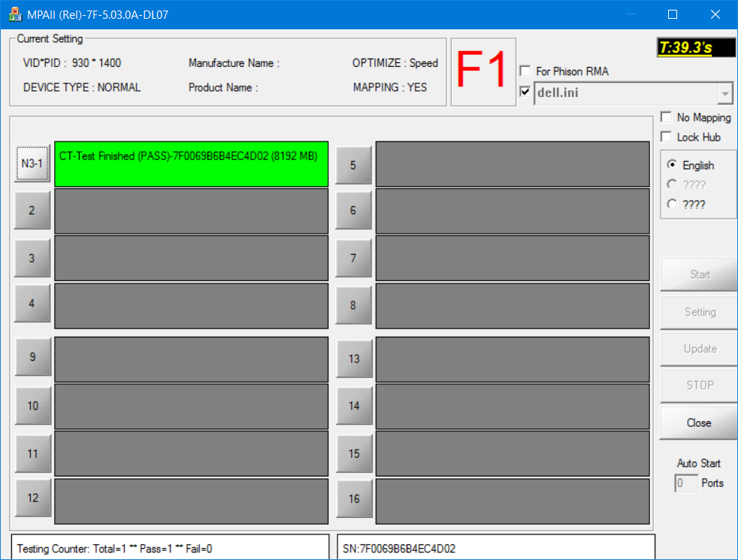This screenshot has width=738, height=560.
Task: Click the port N3-1 button
Action: (x=32, y=163)
